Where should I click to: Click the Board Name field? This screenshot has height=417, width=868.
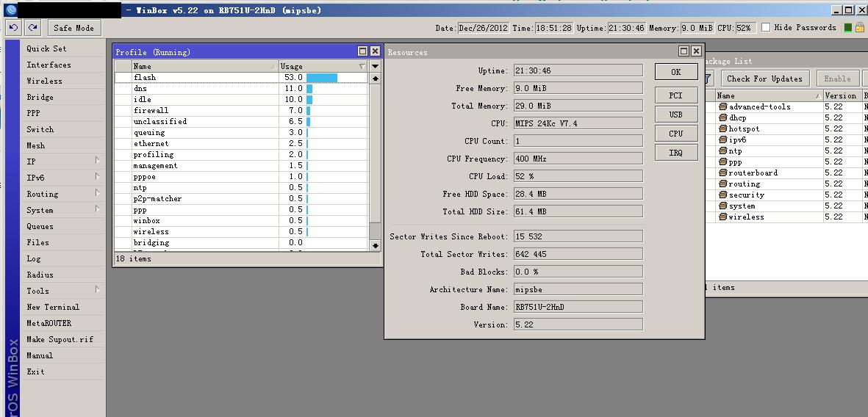[578, 307]
